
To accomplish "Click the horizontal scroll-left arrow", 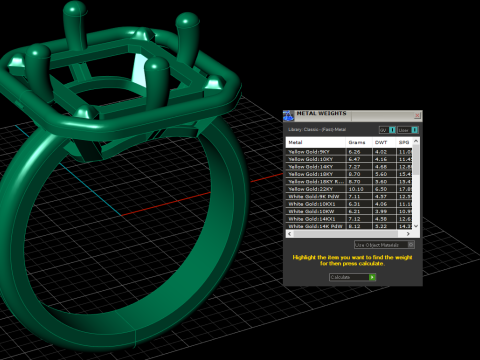I will click(x=290, y=234).
